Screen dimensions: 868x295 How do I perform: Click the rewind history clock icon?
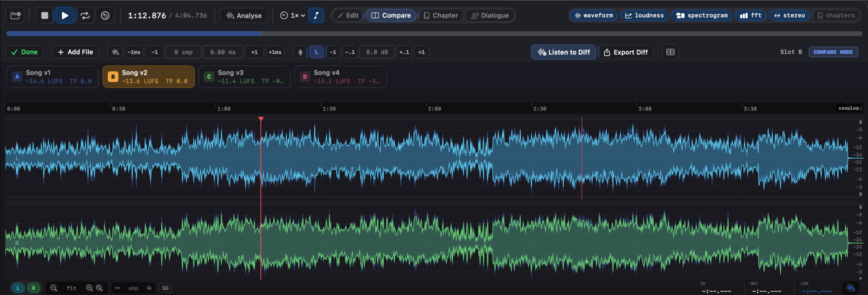click(x=105, y=15)
